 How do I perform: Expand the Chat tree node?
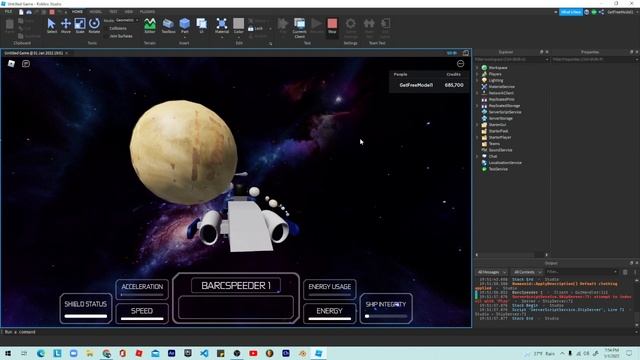pos(477,156)
